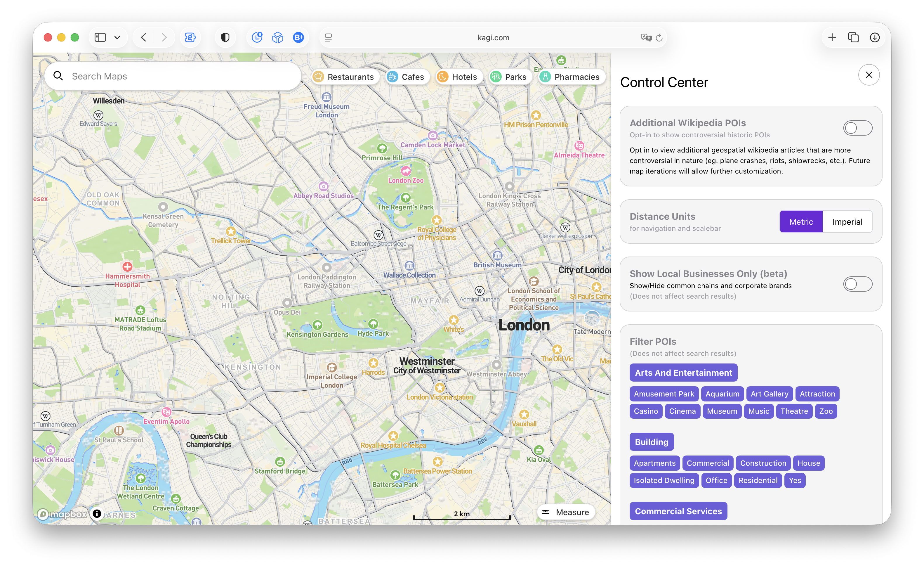Open the downloads icon

pos(874,37)
